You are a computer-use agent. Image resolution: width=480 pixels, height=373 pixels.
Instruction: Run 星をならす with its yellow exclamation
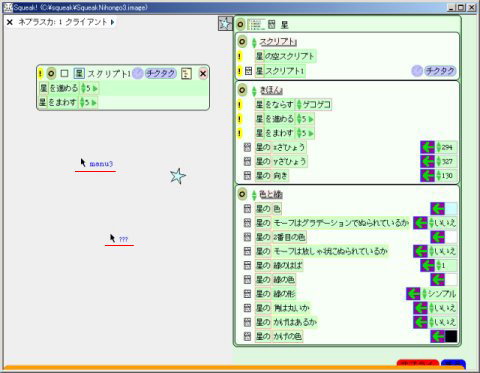(x=239, y=105)
